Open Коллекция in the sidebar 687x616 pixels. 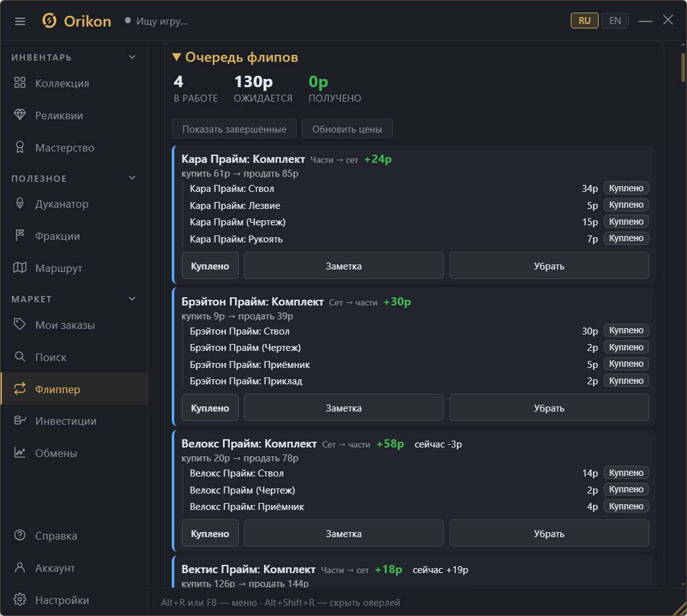(74, 83)
